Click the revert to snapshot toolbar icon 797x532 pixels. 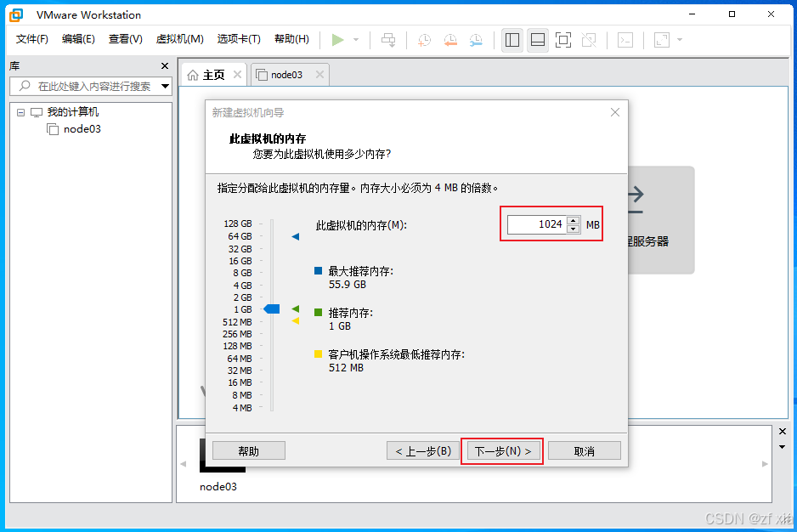[x=450, y=40]
